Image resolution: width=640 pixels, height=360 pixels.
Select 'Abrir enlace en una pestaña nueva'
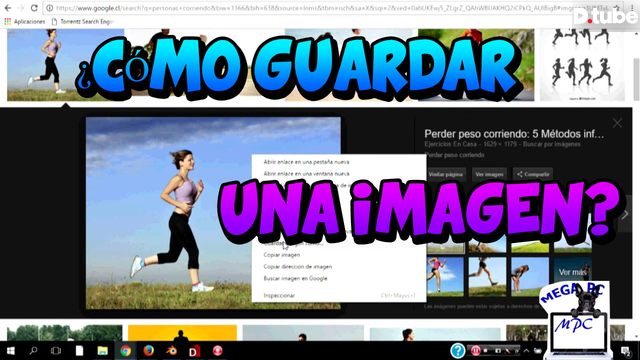(x=306, y=162)
